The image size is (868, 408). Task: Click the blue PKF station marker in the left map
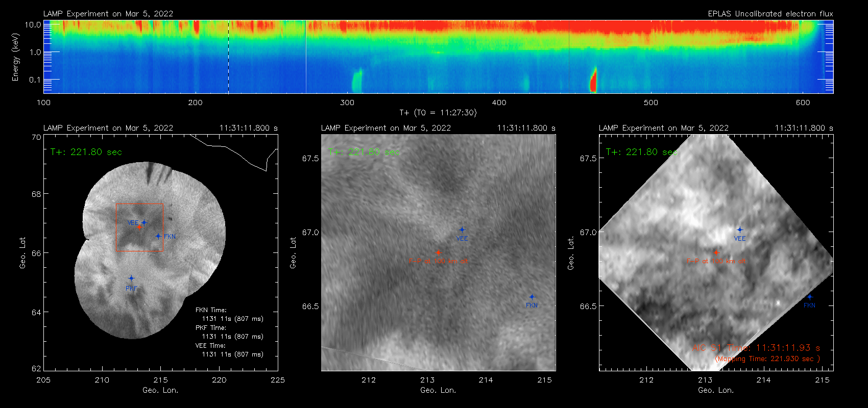tap(131, 278)
